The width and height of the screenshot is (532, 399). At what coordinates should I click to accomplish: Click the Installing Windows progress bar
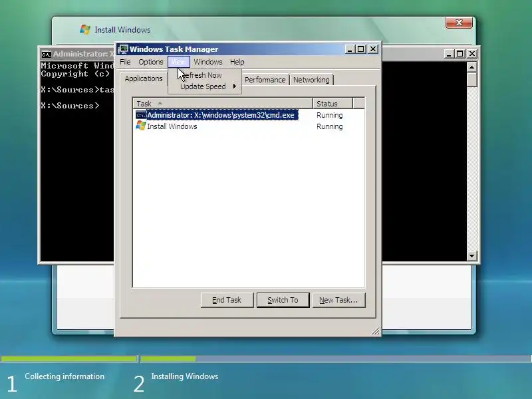click(x=336, y=358)
